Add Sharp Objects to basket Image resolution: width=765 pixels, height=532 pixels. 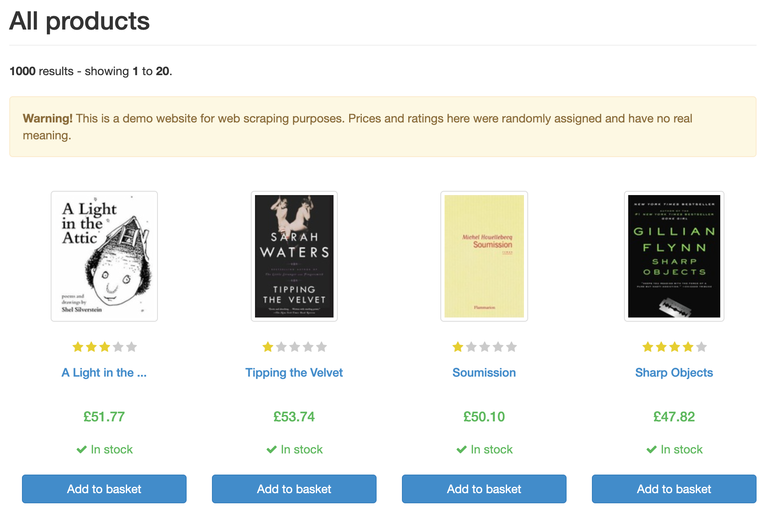click(x=674, y=489)
